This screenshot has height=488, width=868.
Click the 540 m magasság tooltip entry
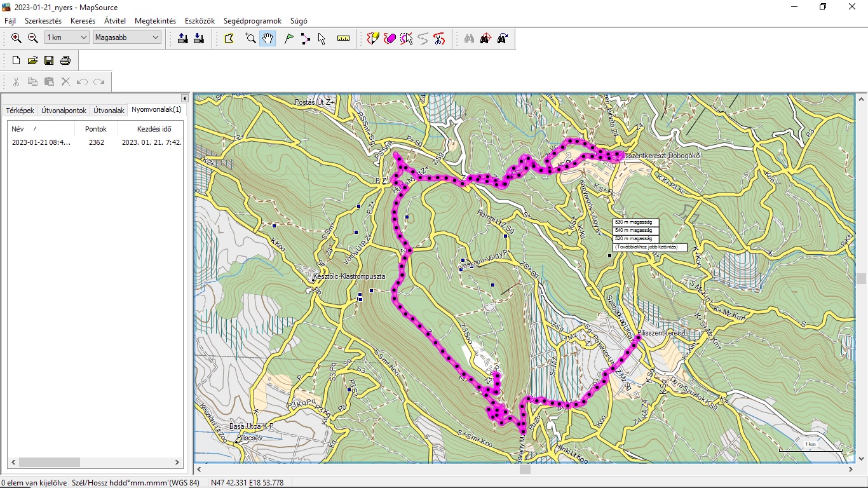point(635,230)
